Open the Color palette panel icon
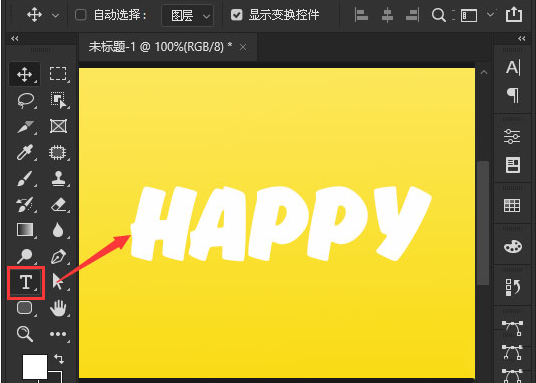This screenshot has height=383, width=536. click(513, 246)
